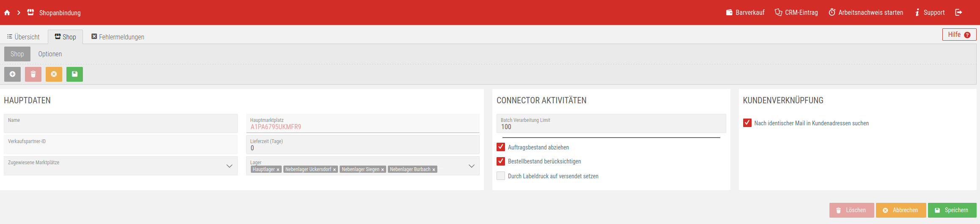Switch to the Übersicht tab

(23, 37)
